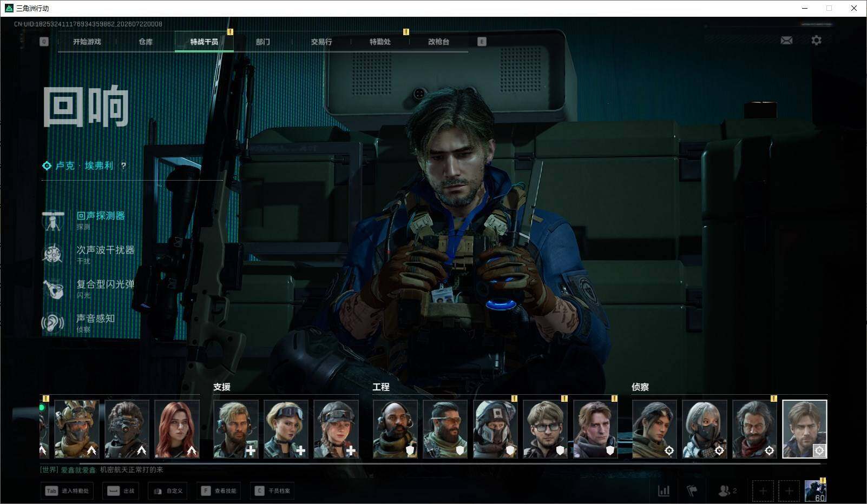Click the flag icon in bottom bar
Image resolution: width=867 pixels, height=504 pixels.
point(692,490)
